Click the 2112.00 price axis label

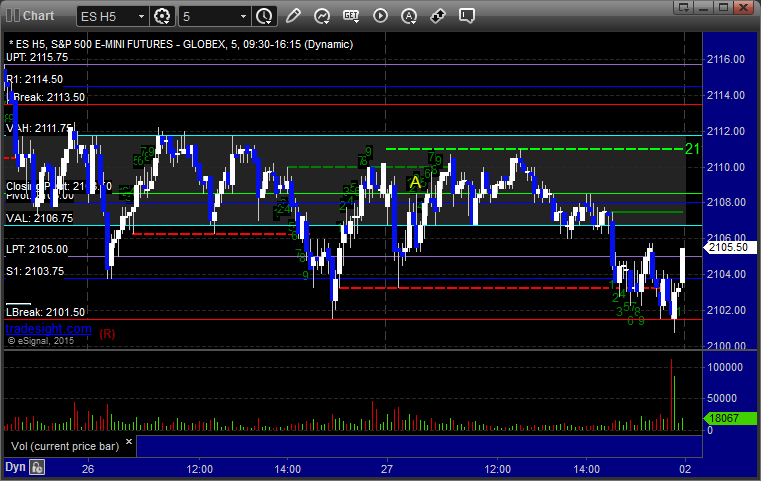[726, 131]
